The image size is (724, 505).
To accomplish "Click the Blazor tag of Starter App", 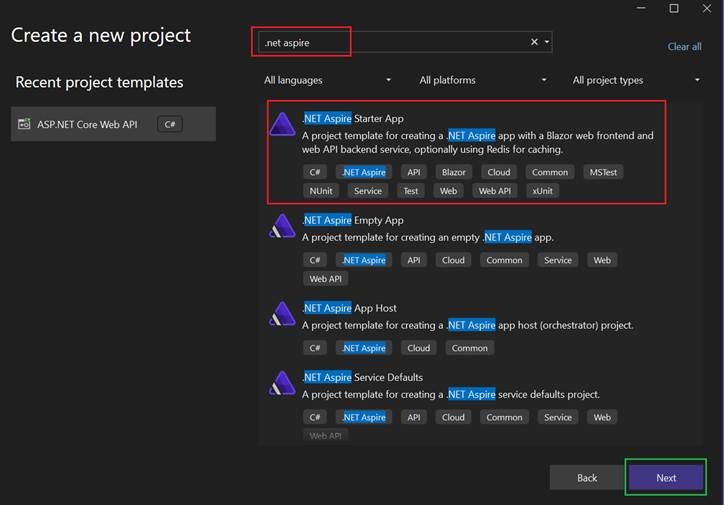I will pos(453,172).
